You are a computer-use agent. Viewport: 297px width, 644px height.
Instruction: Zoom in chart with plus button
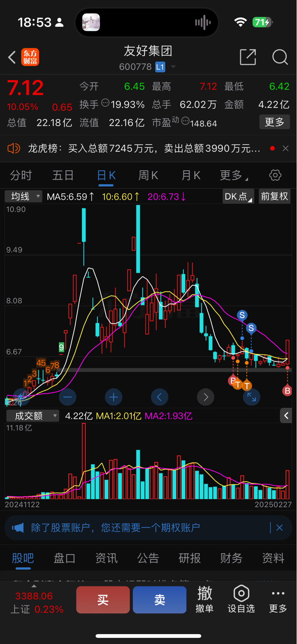114,397
